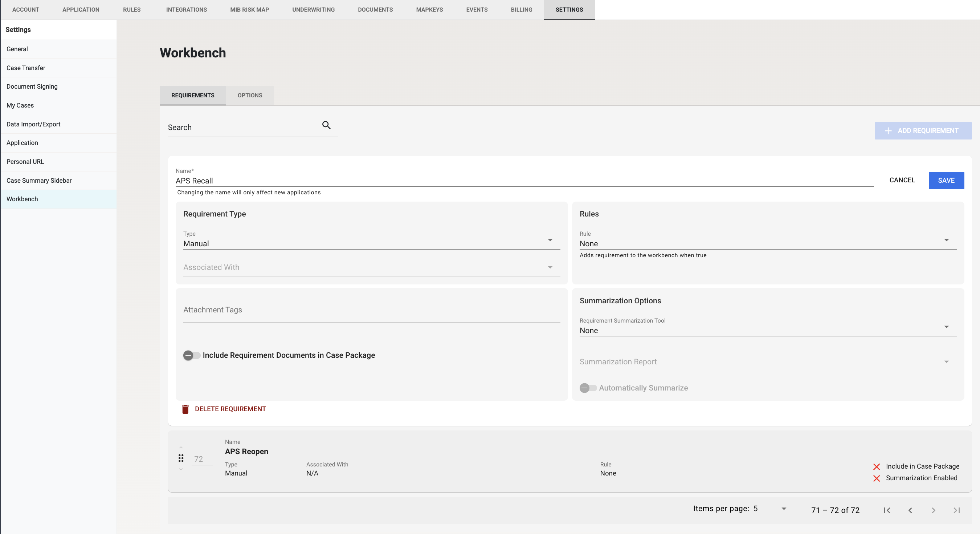The image size is (980, 534).
Task: Click the order number field showing 72
Action: [202, 459]
